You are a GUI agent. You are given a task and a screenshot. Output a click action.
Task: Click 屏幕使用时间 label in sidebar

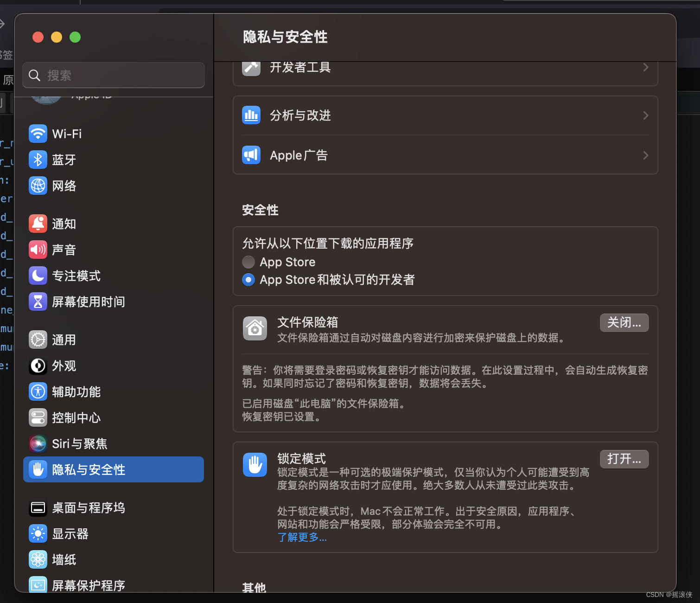tap(89, 302)
